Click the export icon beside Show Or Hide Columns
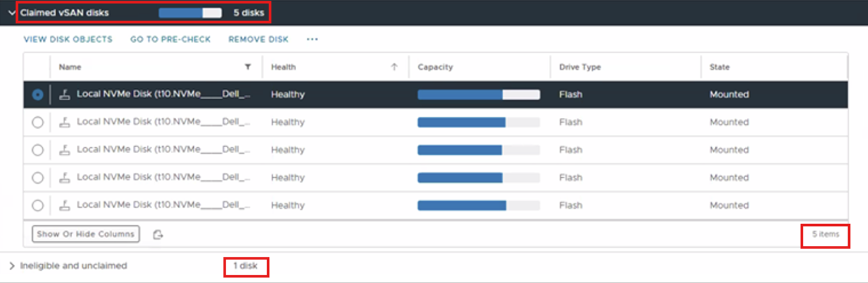This screenshot has height=283, width=868. click(x=158, y=235)
